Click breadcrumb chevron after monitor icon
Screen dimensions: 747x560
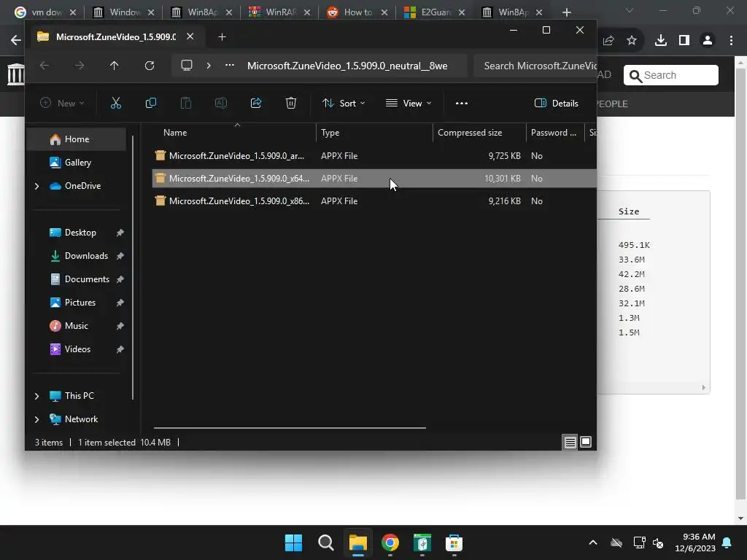209,66
